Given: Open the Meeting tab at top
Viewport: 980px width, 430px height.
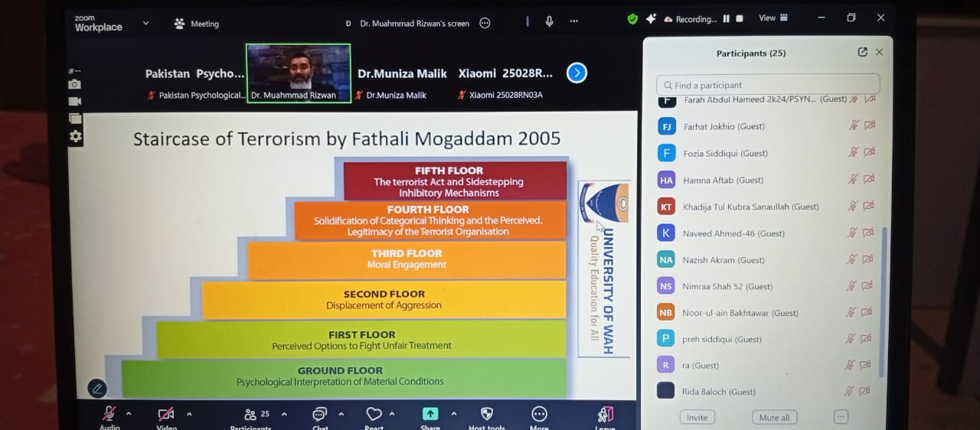Looking at the screenshot, I should (197, 24).
